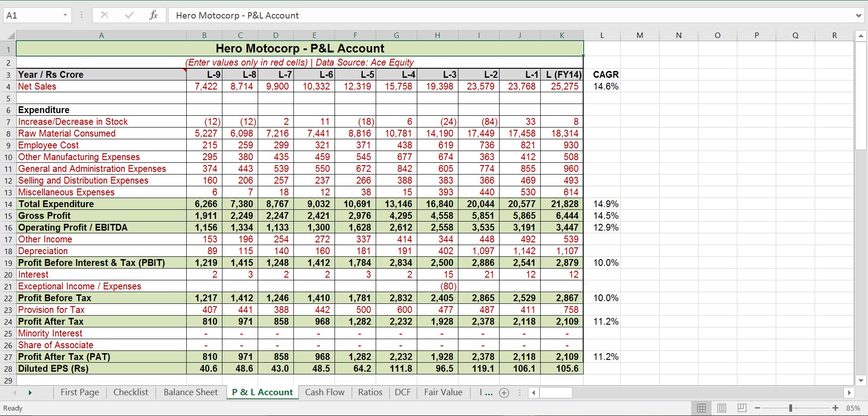Click Depreciation value 1,097
This screenshot has height=416, width=868.
(x=479, y=251)
